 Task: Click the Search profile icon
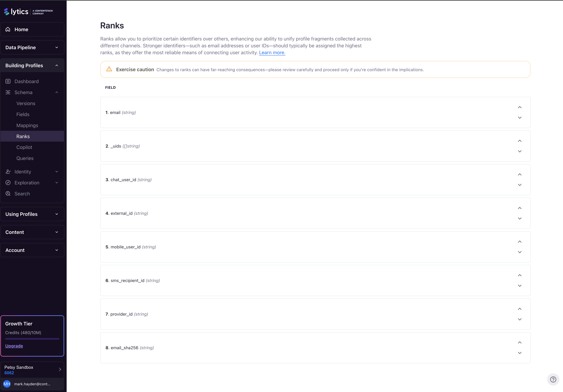tap(8, 194)
